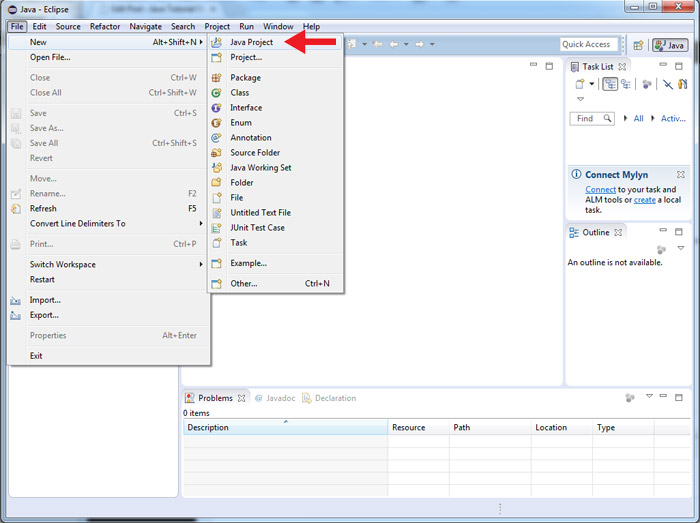Open the Back history dropdown arrow
Viewport: 700px width, 523px height.
[406, 44]
